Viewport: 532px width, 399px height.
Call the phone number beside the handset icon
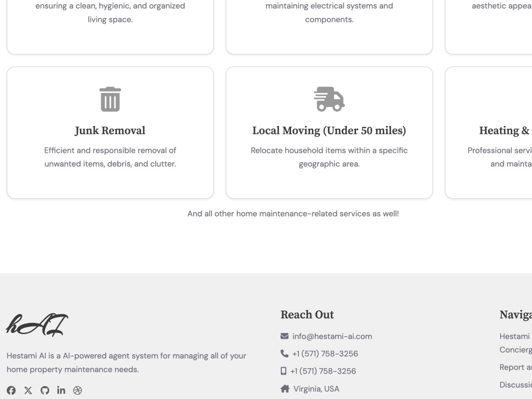[325, 354]
